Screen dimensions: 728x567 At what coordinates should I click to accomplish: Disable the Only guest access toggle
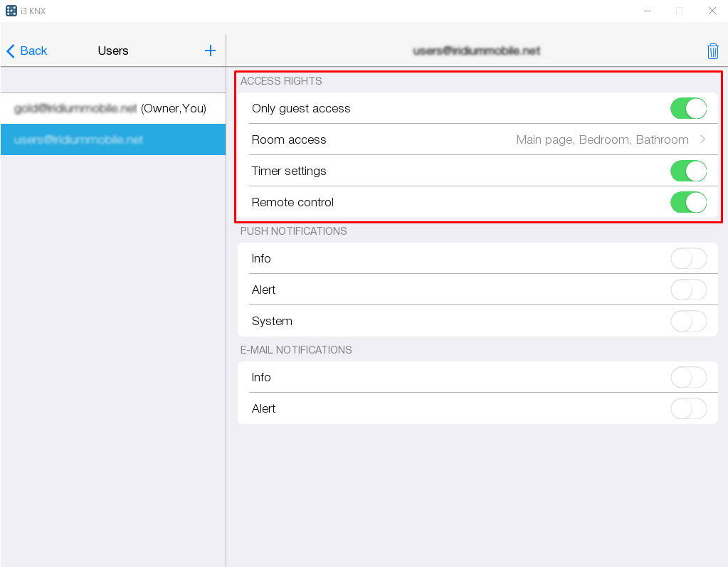688,109
